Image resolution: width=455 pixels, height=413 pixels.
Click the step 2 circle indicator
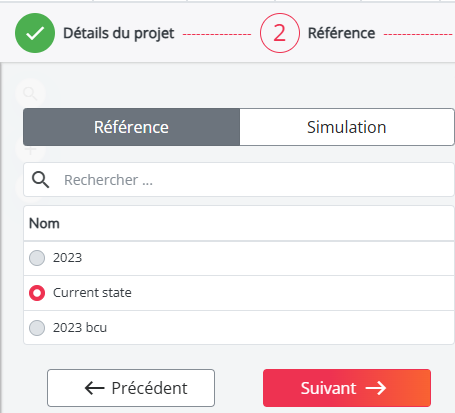point(280,33)
